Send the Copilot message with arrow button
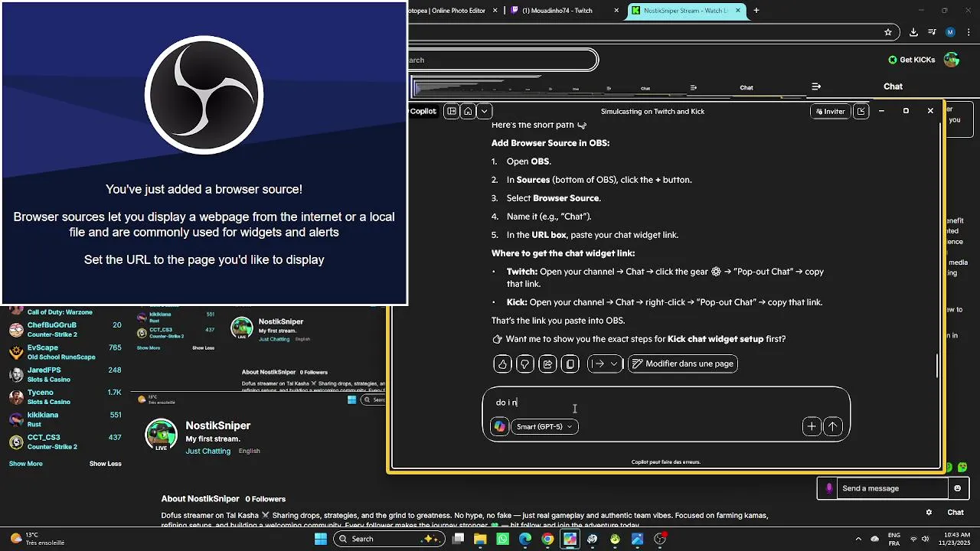 coord(833,427)
